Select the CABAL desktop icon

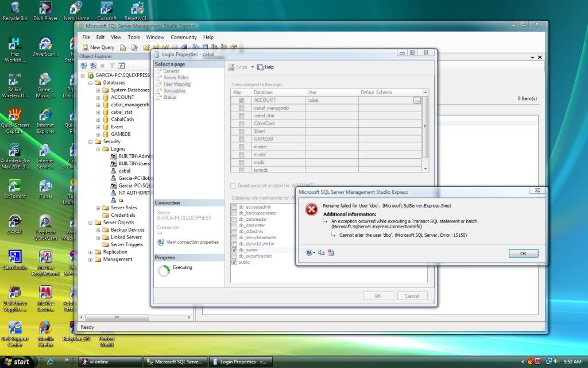tap(15, 225)
